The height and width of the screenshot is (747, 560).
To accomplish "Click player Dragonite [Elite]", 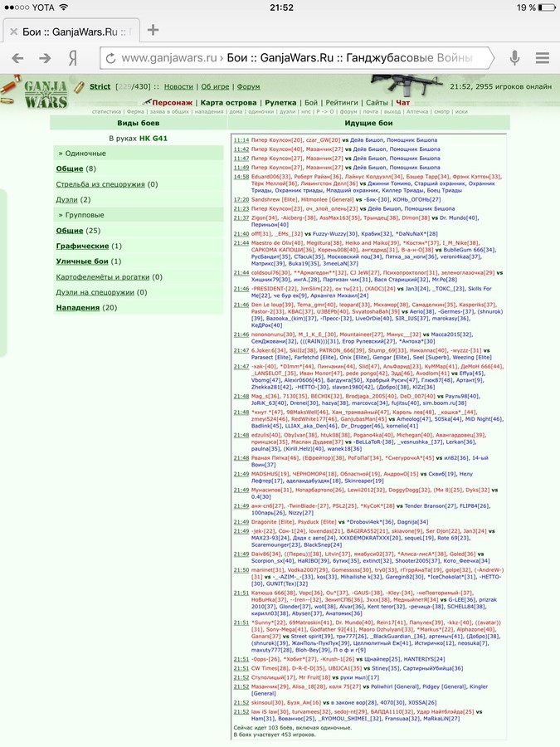I will click(272, 522).
